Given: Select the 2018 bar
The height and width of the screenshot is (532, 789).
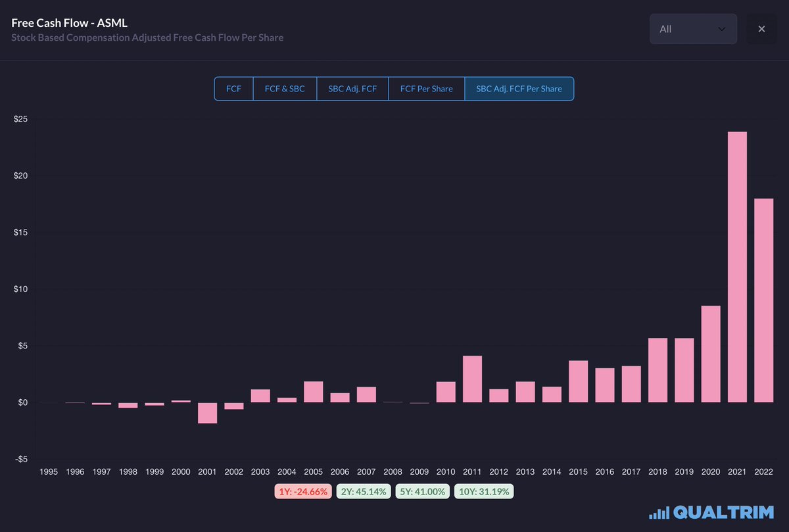Looking at the screenshot, I should click(x=657, y=370).
